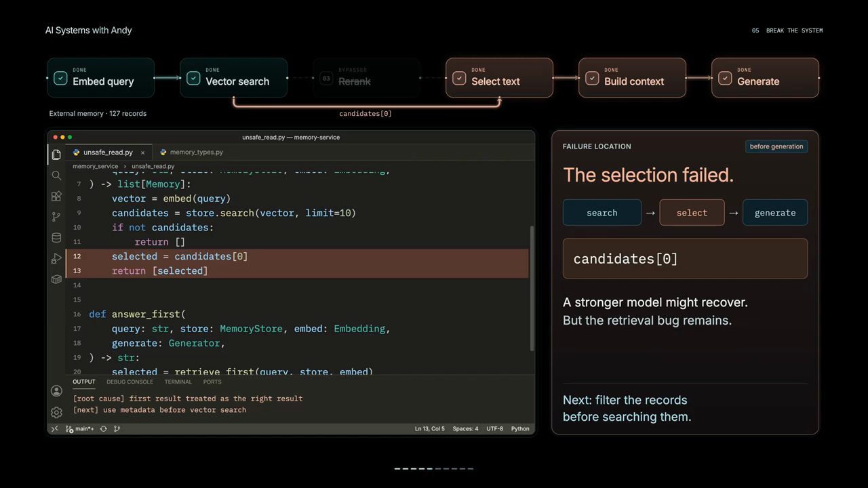Switch to the TERMINAL panel tab
The image size is (868, 488).
pyautogui.click(x=178, y=382)
